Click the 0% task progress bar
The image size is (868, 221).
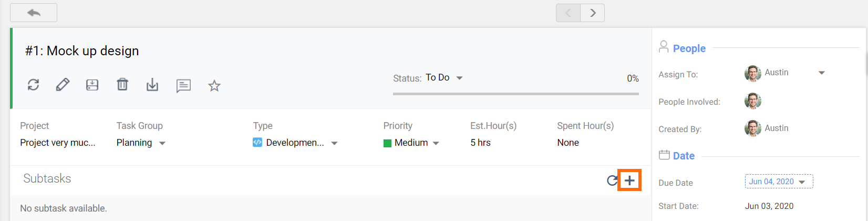[x=515, y=94]
